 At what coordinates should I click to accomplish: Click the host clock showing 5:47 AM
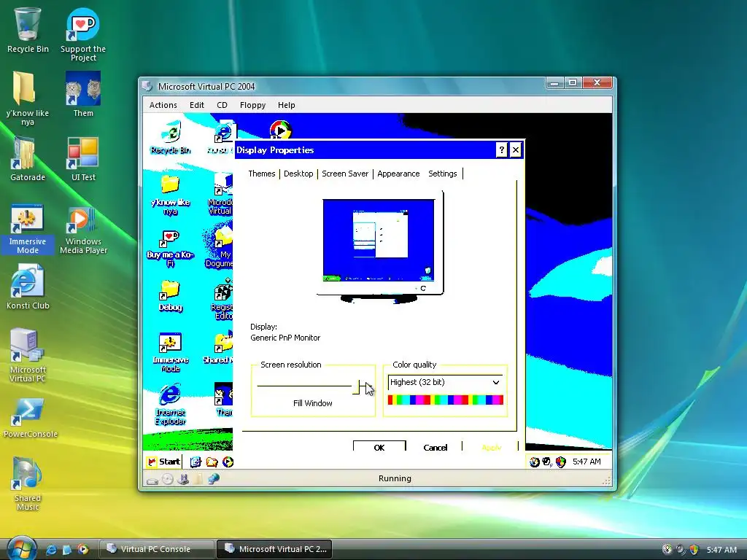(x=721, y=550)
